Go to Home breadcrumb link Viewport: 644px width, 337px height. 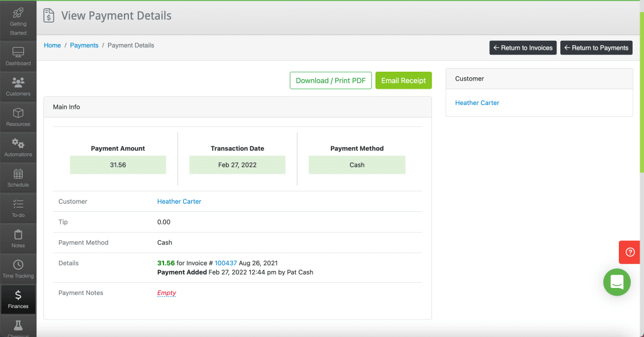click(x=52, y=45)
